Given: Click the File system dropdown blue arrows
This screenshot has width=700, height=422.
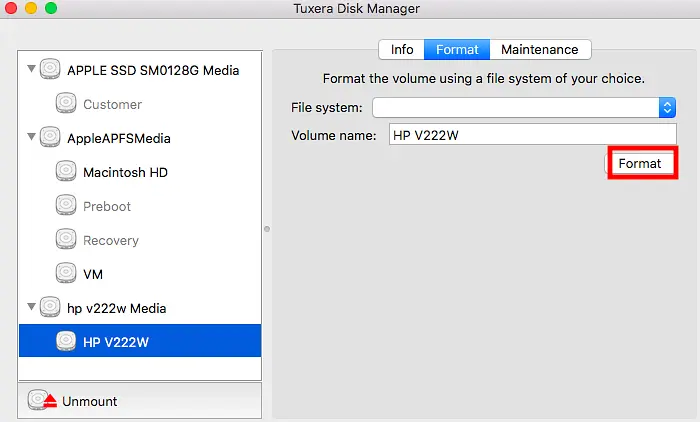Looking at the screenshot, I should pyautogui.click(x=667, y=108).
